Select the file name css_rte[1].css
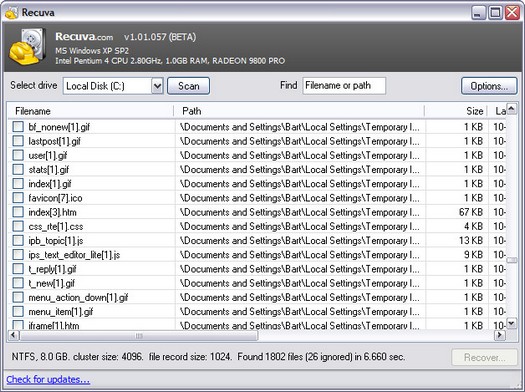The image size is (525, 392). (56, 227)
